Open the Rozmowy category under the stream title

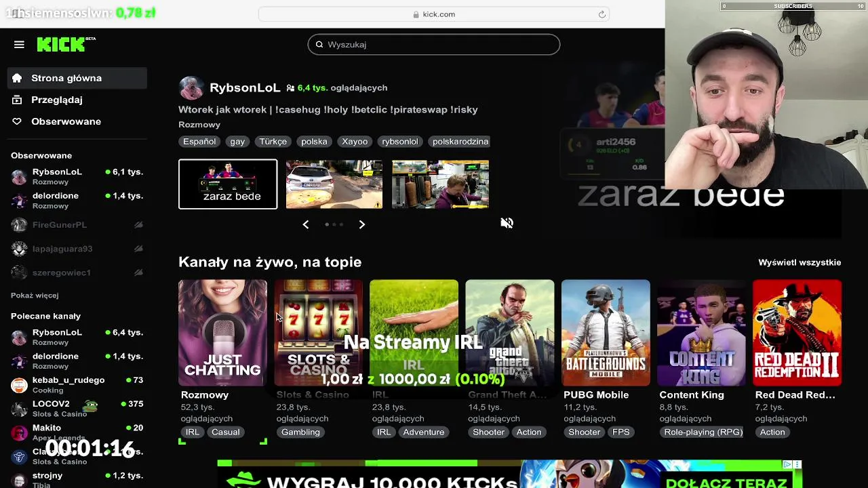(199, 125)
